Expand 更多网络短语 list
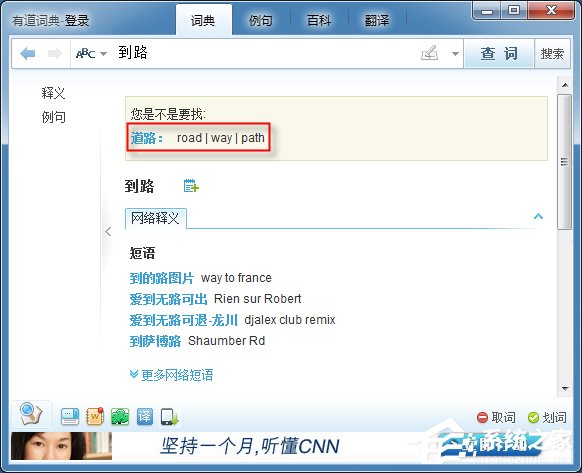Viewport: 582px width, 473px height. pyautogui.click(x=171, y=375)
